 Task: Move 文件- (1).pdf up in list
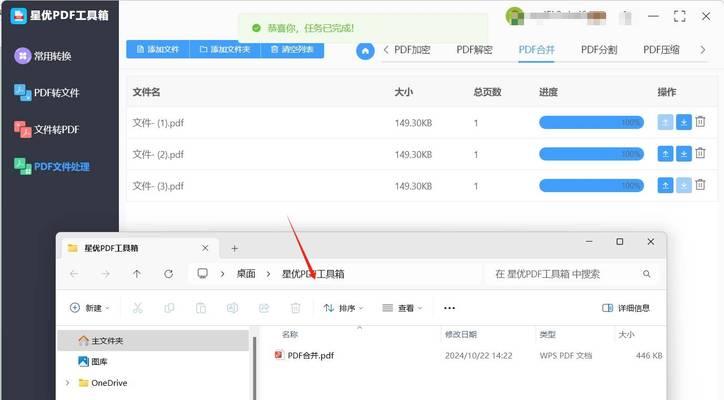click(665, 122)
